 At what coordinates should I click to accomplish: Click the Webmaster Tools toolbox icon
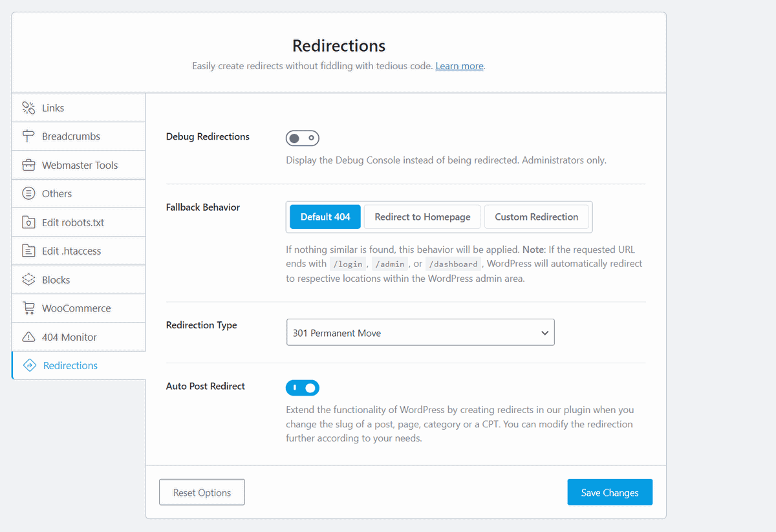(x=28, y=165)
